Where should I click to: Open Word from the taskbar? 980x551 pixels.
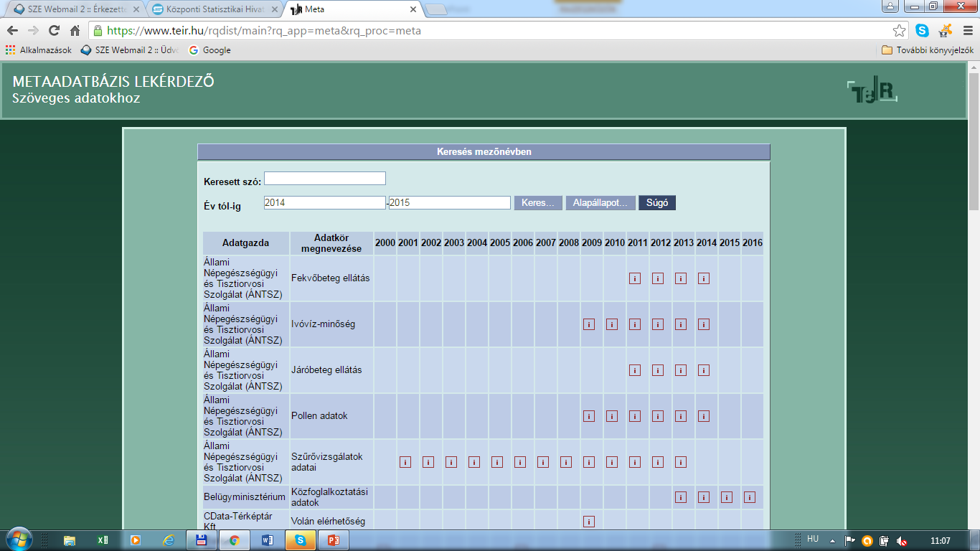coord(267,540)
